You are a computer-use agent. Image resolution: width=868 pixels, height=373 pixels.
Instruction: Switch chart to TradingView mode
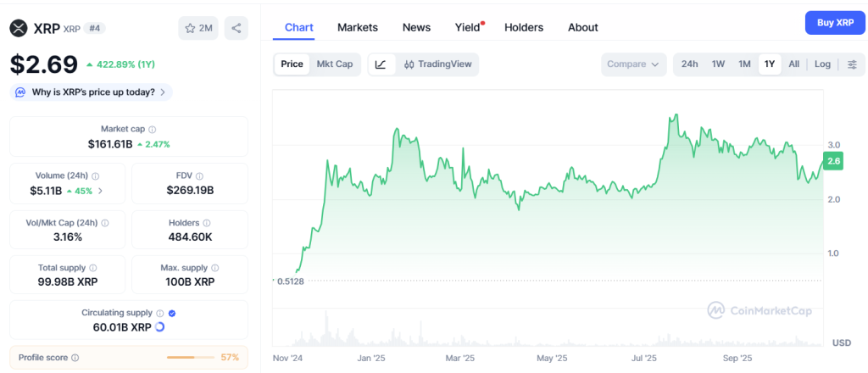pos(437,64)
